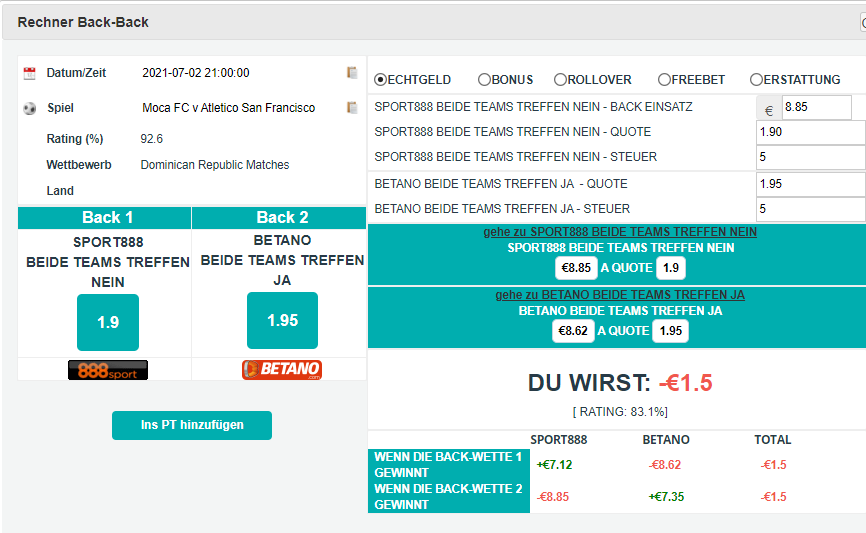Click the soccer ball icon beside Spiel
The height and width of the screenshot is (533, 866).
point(29,108)
